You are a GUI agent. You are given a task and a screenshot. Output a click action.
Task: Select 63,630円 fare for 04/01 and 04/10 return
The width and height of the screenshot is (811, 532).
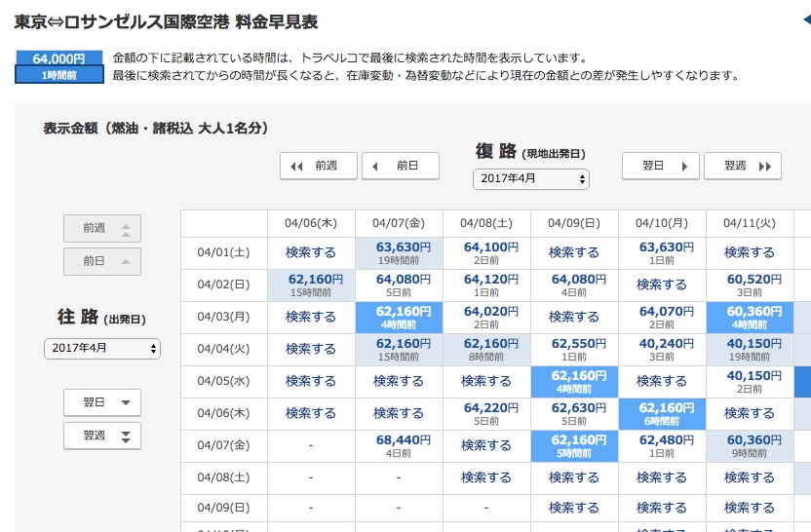[x=662, y=253]
